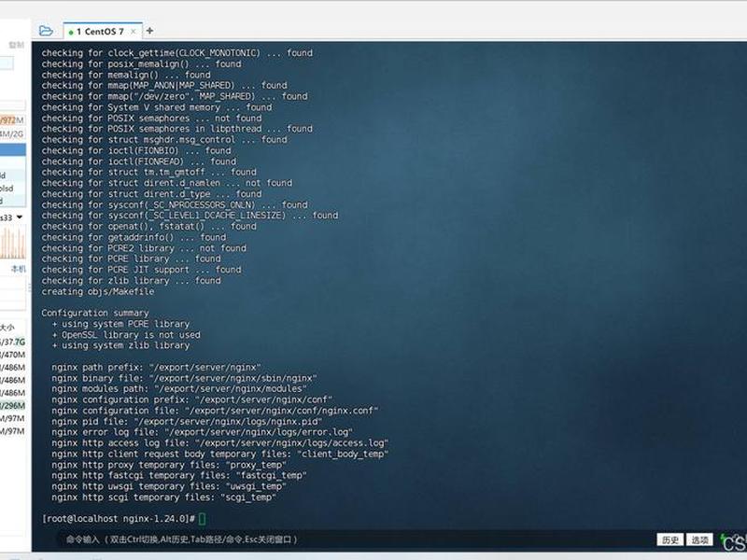Select the disk row ending in 470M

tap(13, 355)
